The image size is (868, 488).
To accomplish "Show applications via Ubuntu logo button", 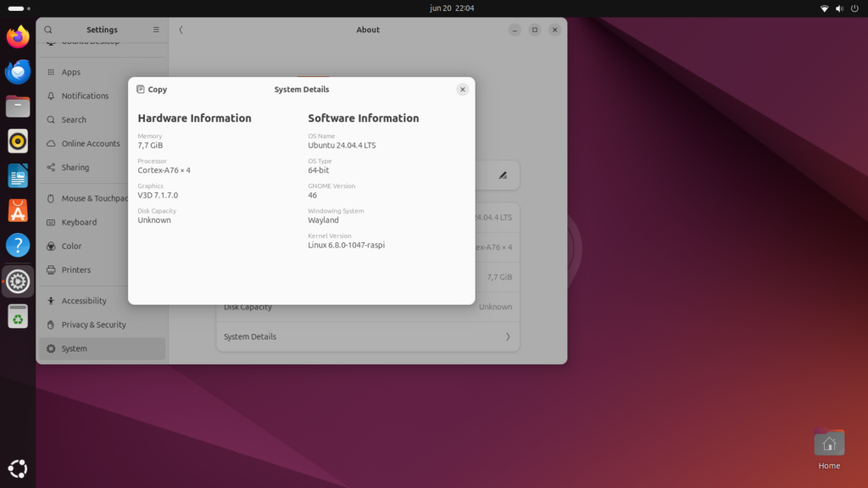I will pos(18,469).
